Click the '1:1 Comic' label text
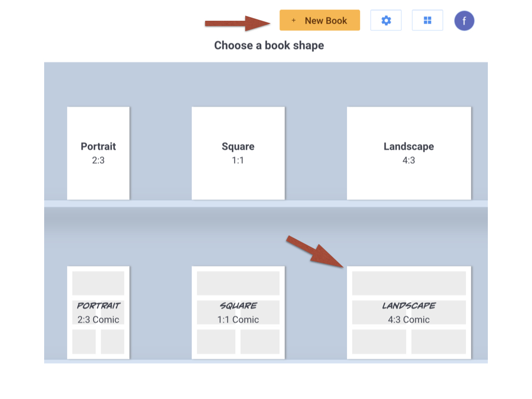The height and width of the screenshot is (399, 532). [238, 320]
